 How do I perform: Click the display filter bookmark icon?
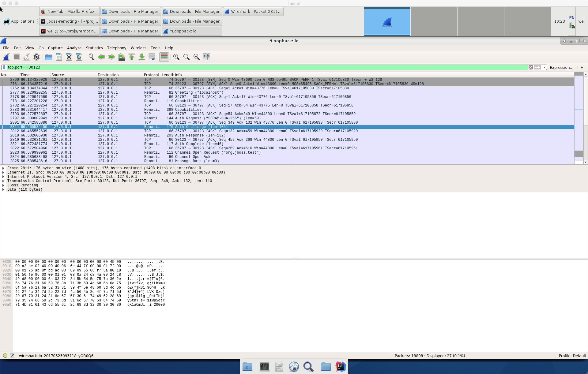[4, 67]
